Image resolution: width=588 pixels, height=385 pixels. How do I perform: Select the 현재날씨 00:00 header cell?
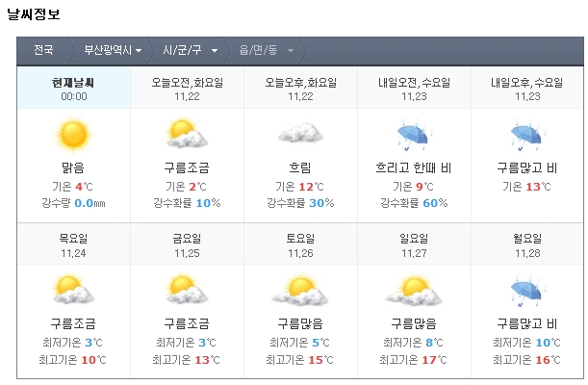coord(73,89)
